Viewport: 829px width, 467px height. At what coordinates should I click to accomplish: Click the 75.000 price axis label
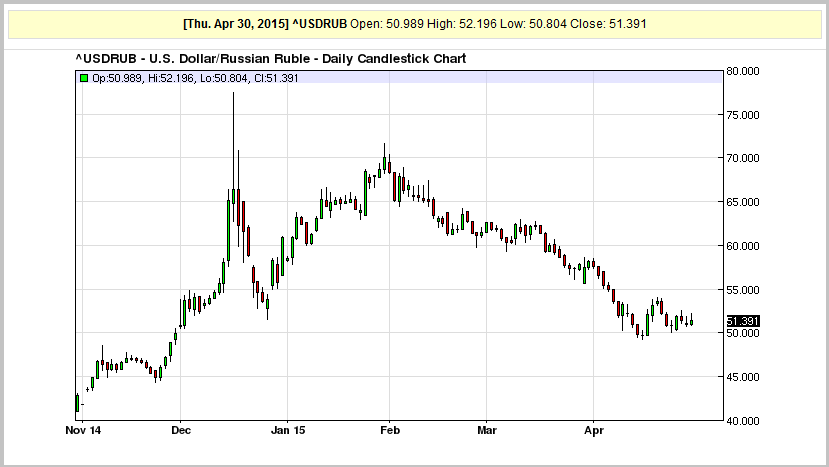pyautogui.click(x=743, y=115)
